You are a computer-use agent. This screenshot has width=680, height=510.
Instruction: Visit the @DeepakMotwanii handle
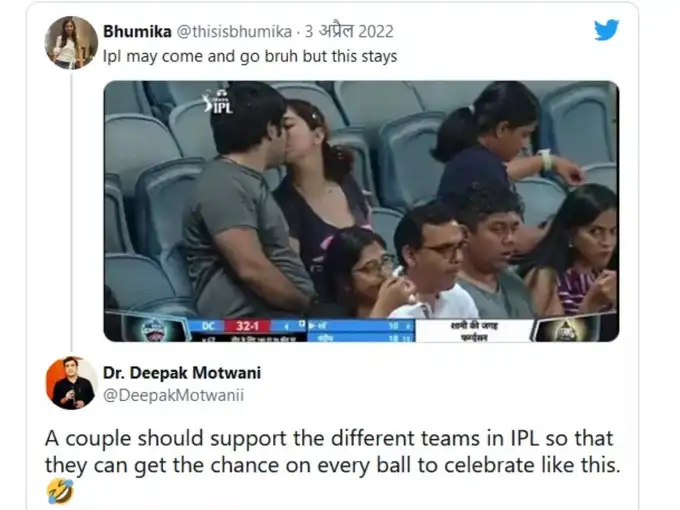[x=173, y=395]
